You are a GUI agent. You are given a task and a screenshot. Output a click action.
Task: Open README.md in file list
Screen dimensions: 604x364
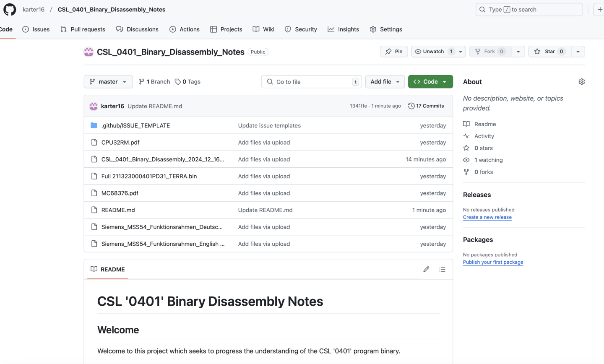pyautogui.click(x=118, y=210)
